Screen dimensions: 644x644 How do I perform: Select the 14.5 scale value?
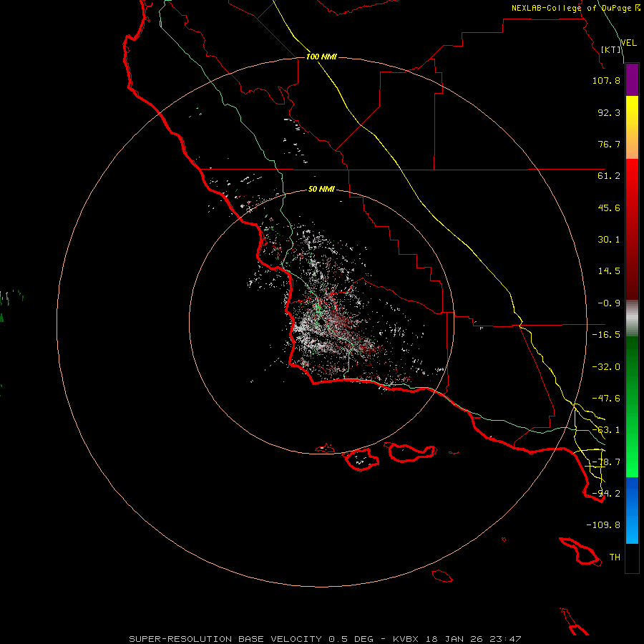609,271
